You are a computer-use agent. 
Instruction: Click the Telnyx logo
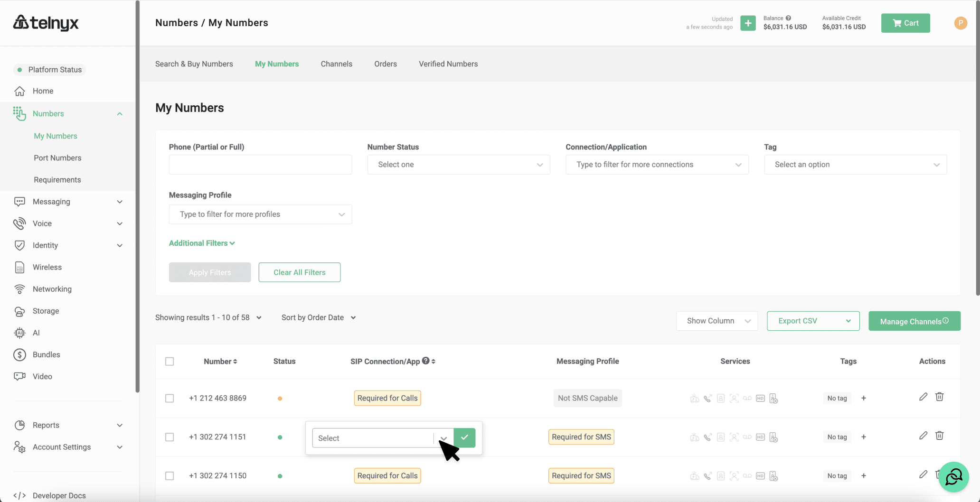pos(46,22)
